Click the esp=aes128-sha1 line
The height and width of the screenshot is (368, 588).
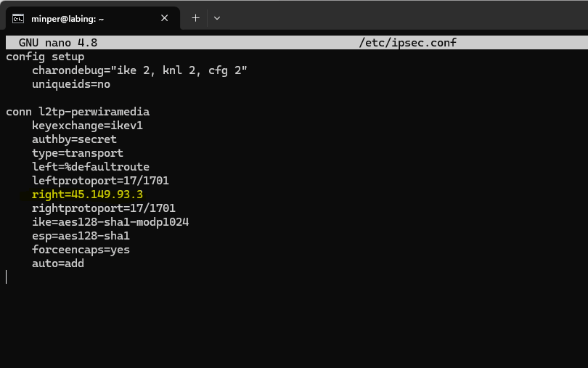tap(81, 236)
